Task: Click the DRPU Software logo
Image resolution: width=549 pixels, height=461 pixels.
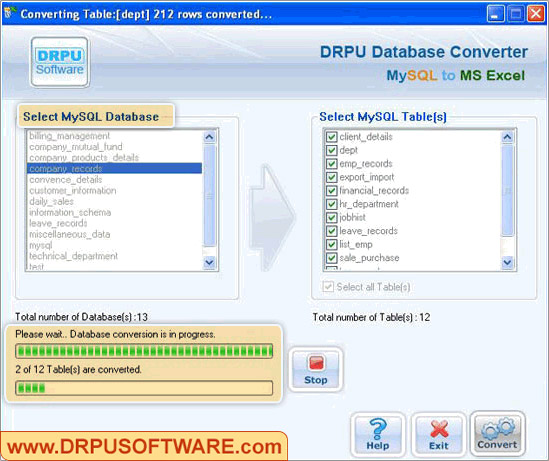Action: pyautogui.click(x=60, y=62)
